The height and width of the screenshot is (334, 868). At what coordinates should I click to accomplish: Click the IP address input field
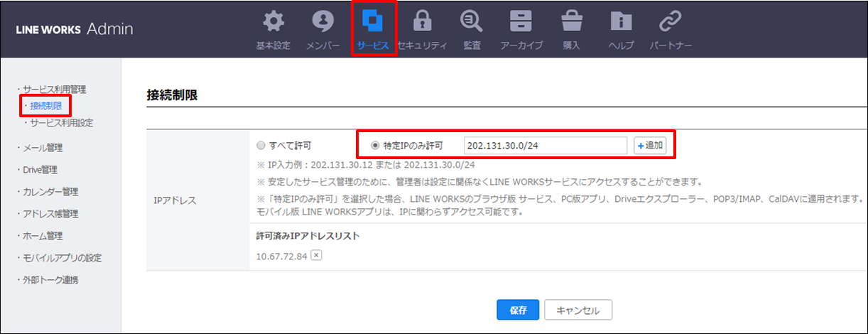click(x=545, y=146)
